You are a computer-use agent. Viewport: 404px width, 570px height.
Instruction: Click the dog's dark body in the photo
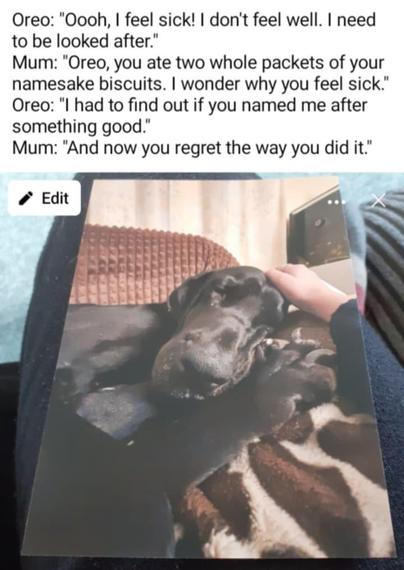[x=109, y=454]
